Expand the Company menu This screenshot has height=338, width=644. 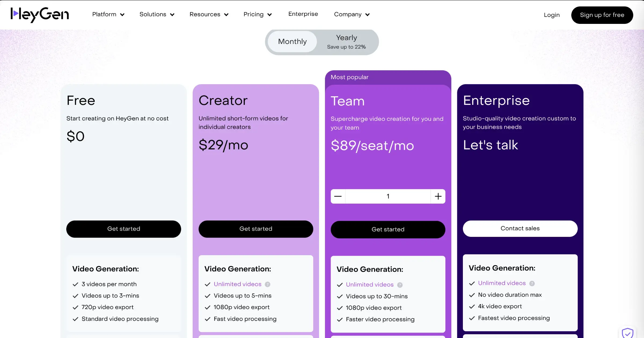pos(352,14)
